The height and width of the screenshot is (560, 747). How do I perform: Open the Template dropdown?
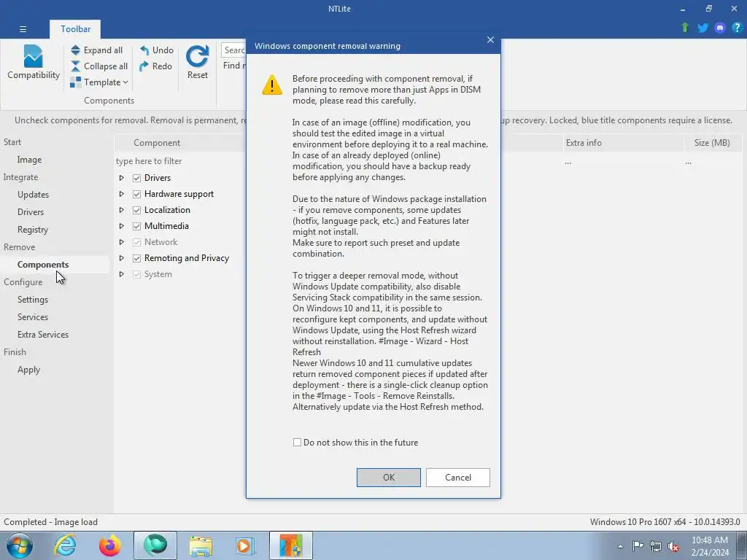click(99, 82)
